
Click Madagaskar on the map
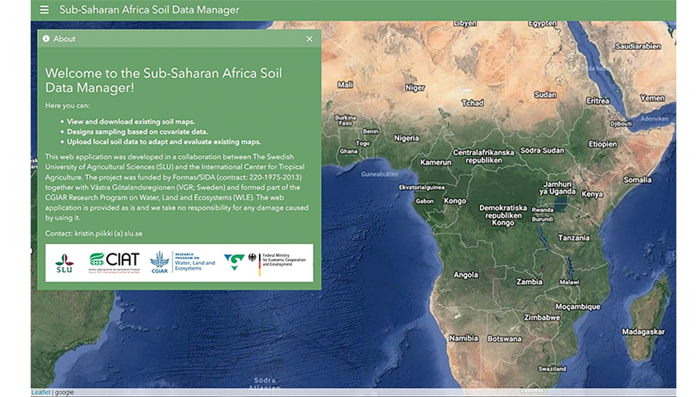[643, 332]
